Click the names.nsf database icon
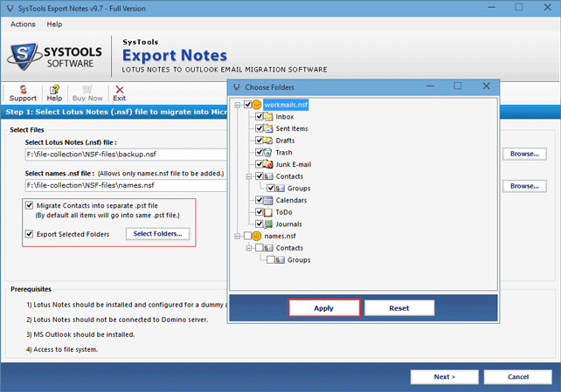561x392 pixels. click(x=257, y=236)
